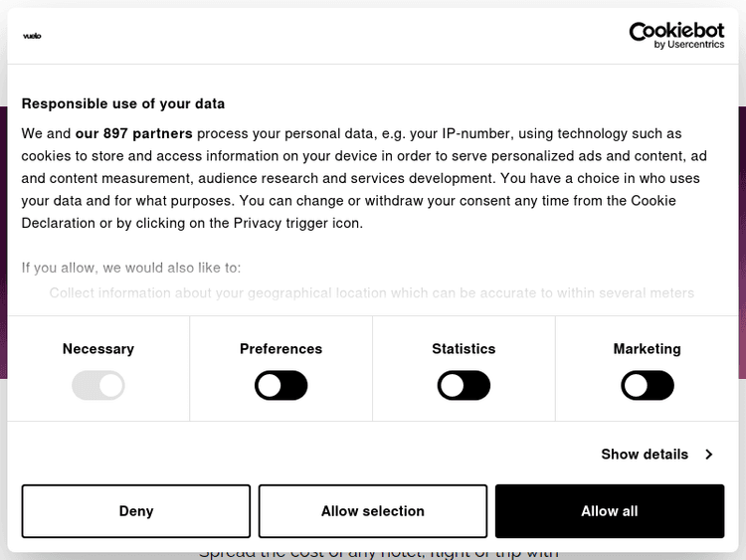Expand Show details section
The height and width of the screenshot is (560, 746).
(x=645, y=455)
